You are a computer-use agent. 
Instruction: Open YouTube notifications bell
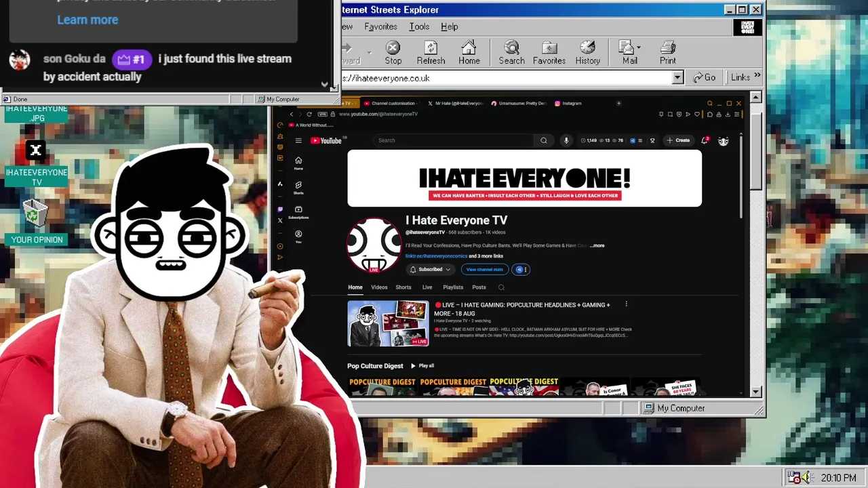705,140
